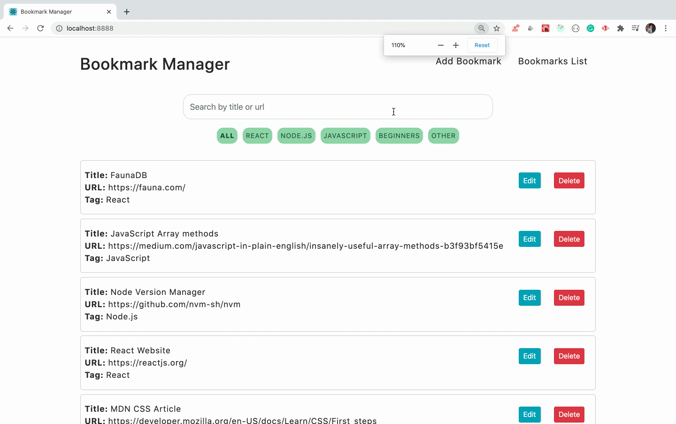676x424 pixels.
Task: Click the 'Tag: Node.js' text
Action: click(x=111, y=317)
